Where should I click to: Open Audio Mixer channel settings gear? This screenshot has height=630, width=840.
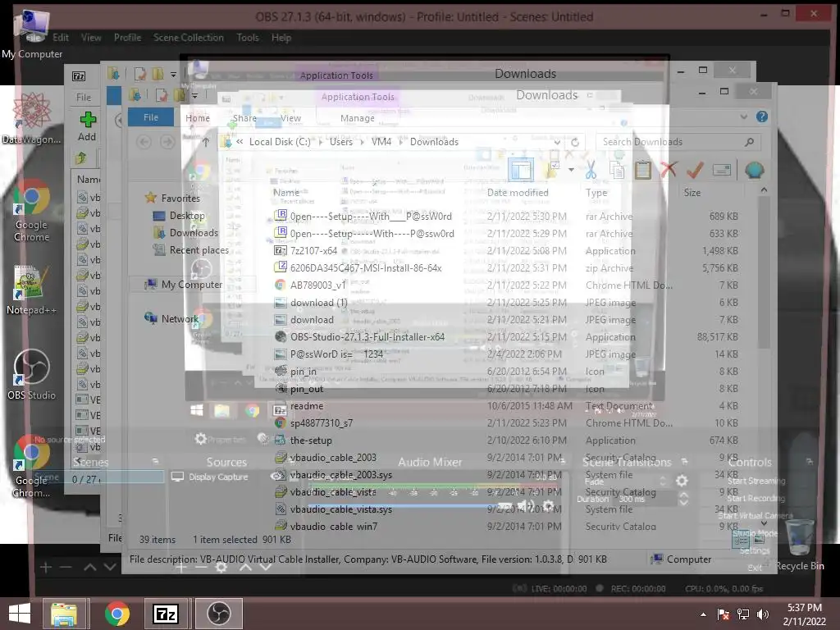pos(548,505)
